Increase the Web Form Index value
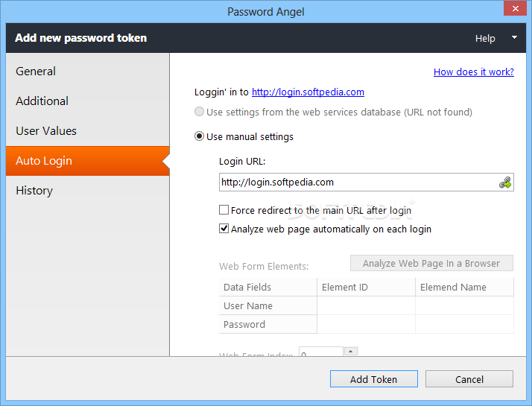532x406 pixels. [x=350, y=352]
